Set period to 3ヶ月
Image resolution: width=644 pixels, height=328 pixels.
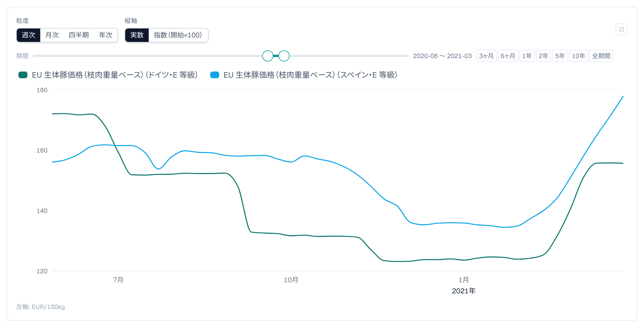(486, 56)
